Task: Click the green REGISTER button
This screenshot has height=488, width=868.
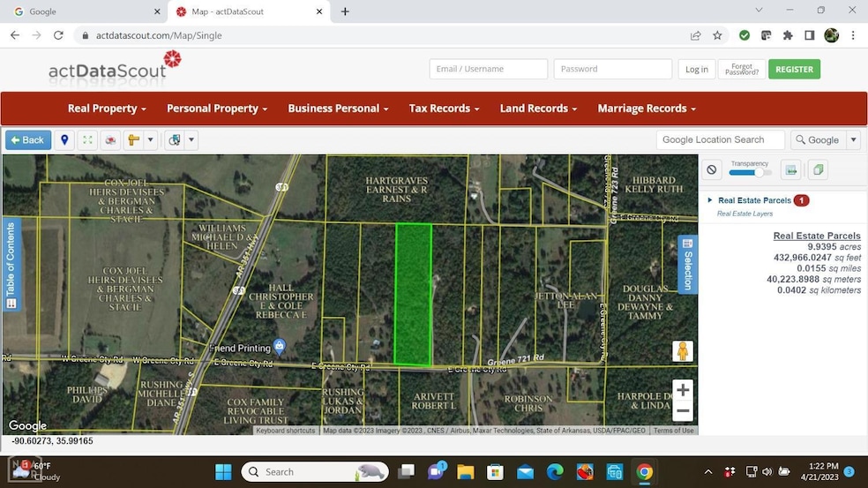Action: (794, 69)
